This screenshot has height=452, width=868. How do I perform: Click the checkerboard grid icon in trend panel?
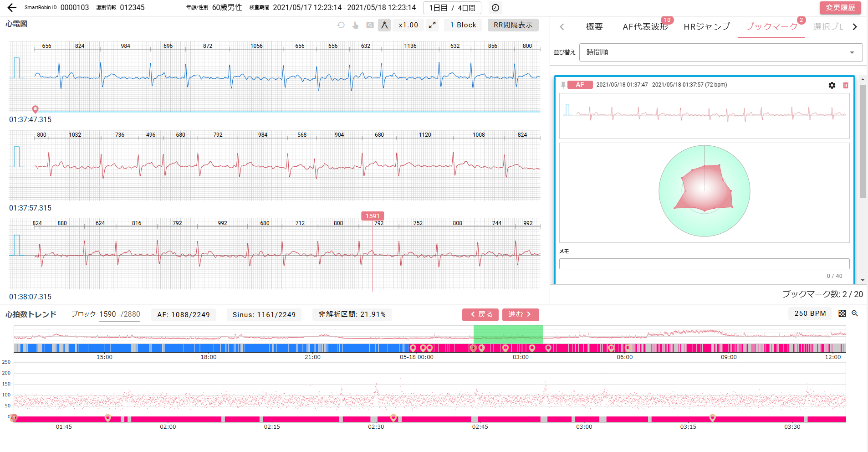coord(842,313)
